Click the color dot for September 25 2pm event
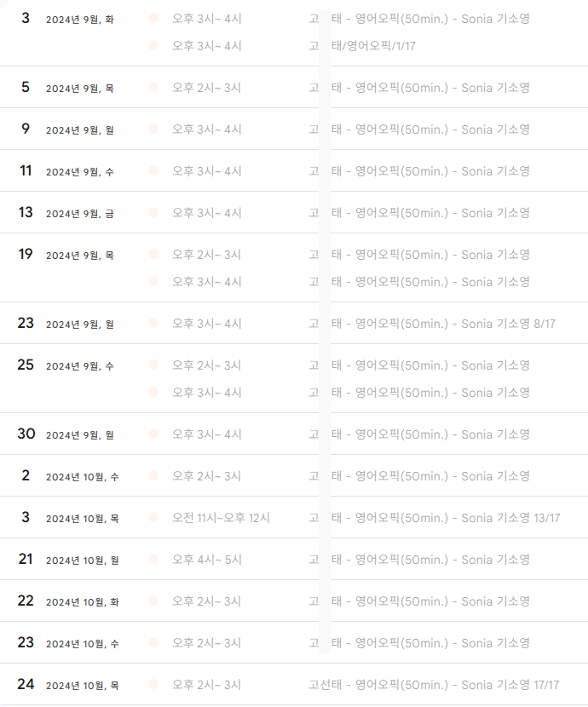The height and width of the screenshot is (707, 588). click(x=153, y=365)
